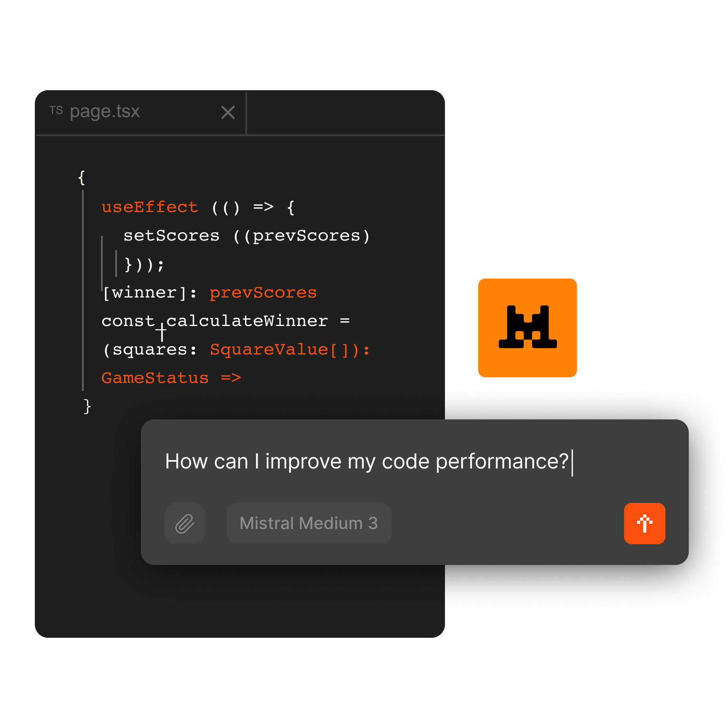Place cursor on the setScores call
This screenshot has width=728, height=709.
pyautogui.click(x=171, y=236)
